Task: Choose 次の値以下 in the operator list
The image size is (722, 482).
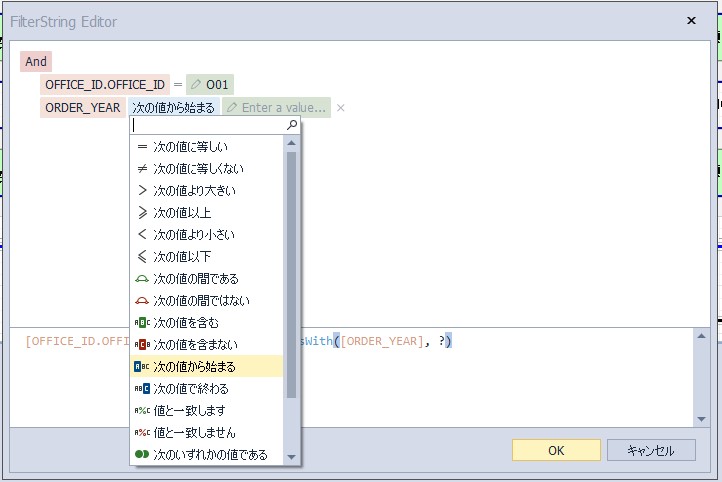Action: [x=182, y=257]
